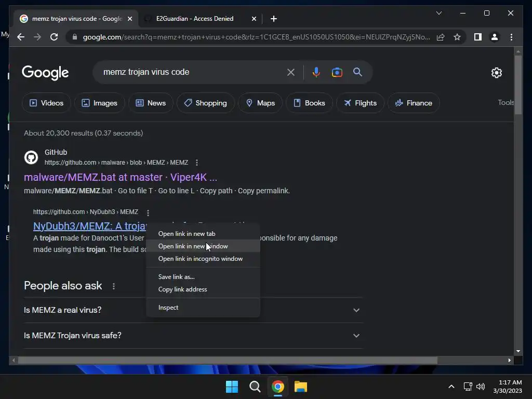Go to the Google homepage via the logo
Image resolution: width=532 pixels, height=399 pixels.
(45, 73)
